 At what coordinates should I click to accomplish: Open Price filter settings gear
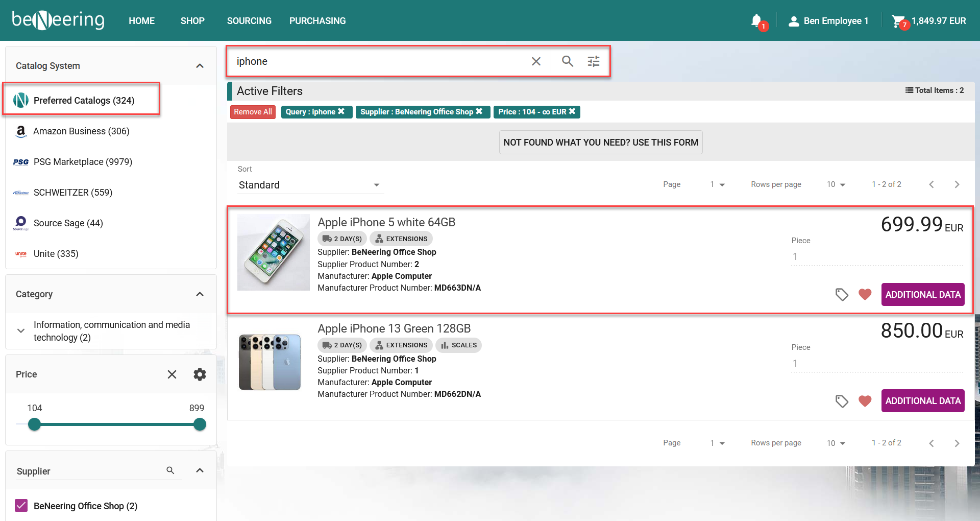(200, 374)
